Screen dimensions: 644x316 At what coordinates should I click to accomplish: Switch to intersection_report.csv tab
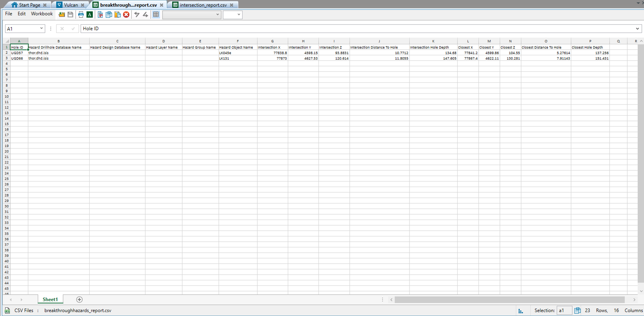coord(203,5)
